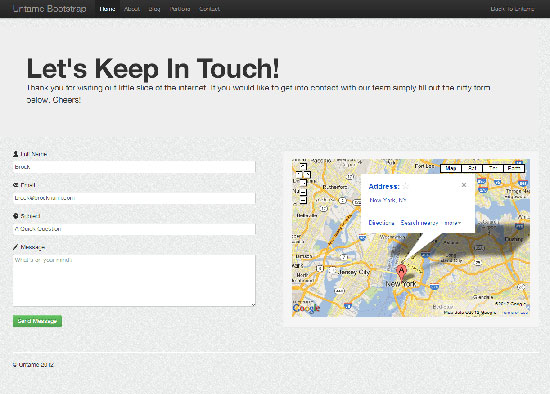Switch map to Sat view
The height and width of the screenshot is (394, 550).
472,168
